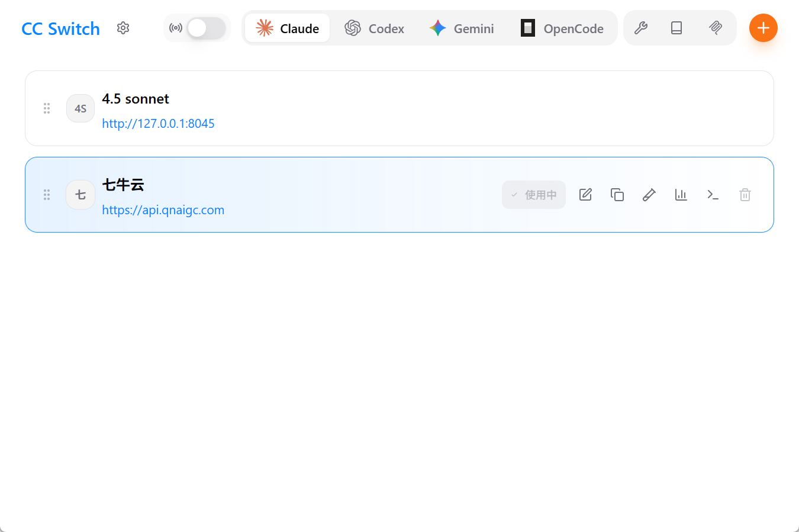Image resolution: width=799 pixels, height=532 pixels.
Task: Open the terminal icon for 七牛云
Action: pos(713,195)
